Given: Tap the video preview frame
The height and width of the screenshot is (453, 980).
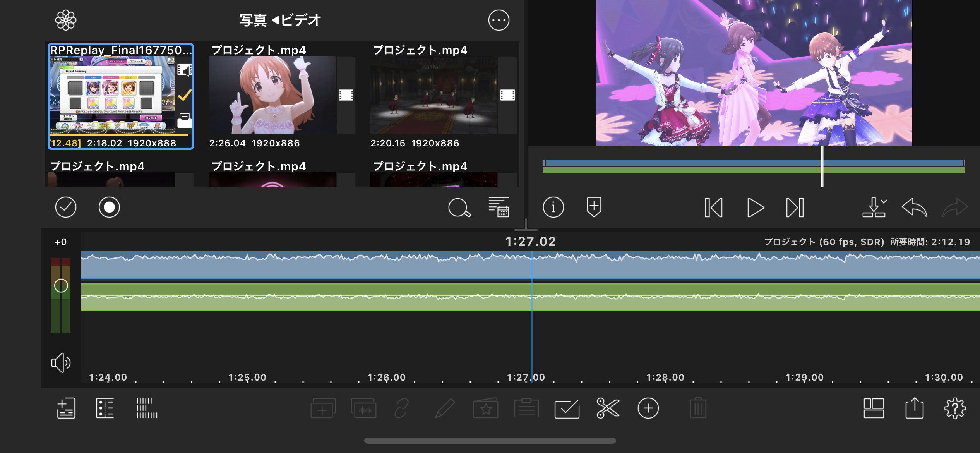Looking at the screenshot, I should [754, 73].
